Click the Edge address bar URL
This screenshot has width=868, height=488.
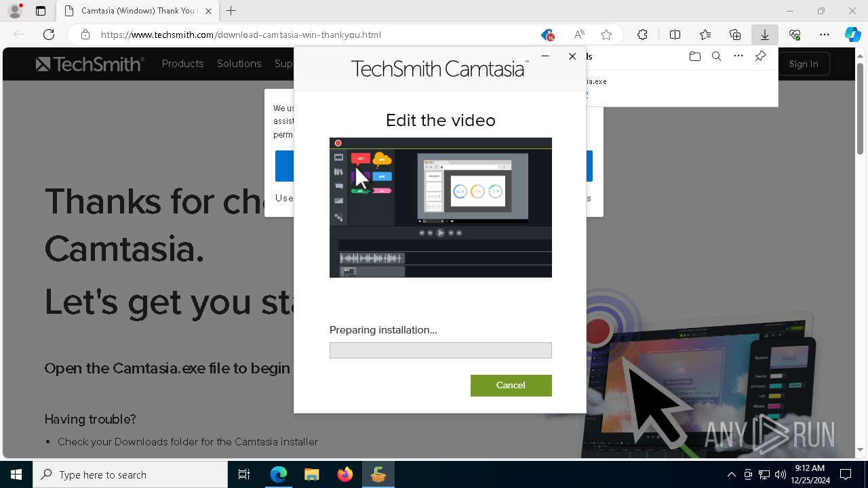click(x=241, y=35)
